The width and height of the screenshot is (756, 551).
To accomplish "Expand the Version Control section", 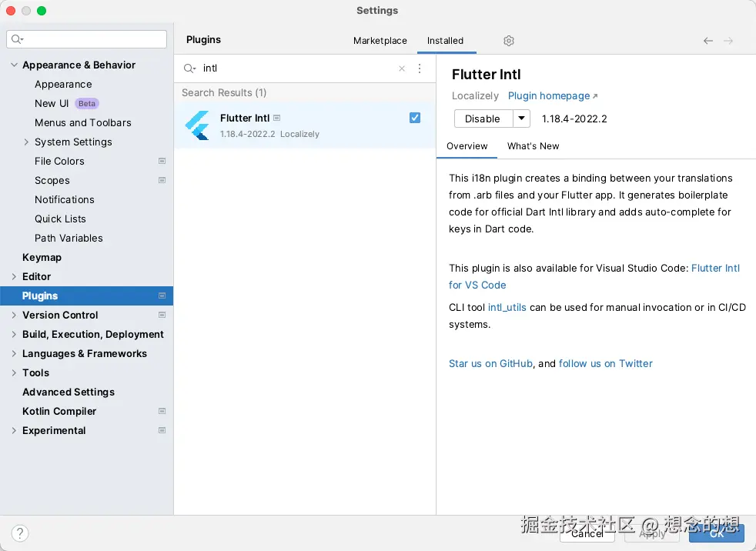I will click(14, 315).
